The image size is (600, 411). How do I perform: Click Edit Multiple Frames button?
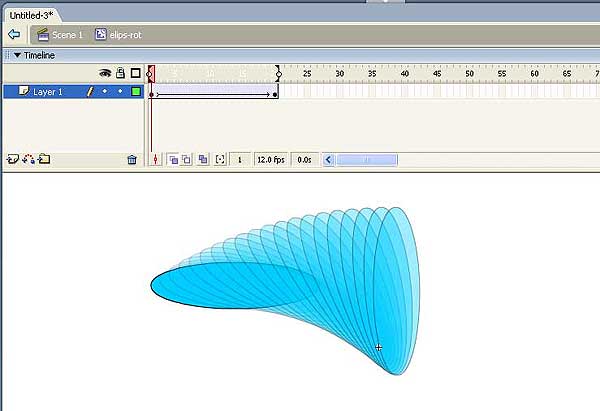point(203,159)
